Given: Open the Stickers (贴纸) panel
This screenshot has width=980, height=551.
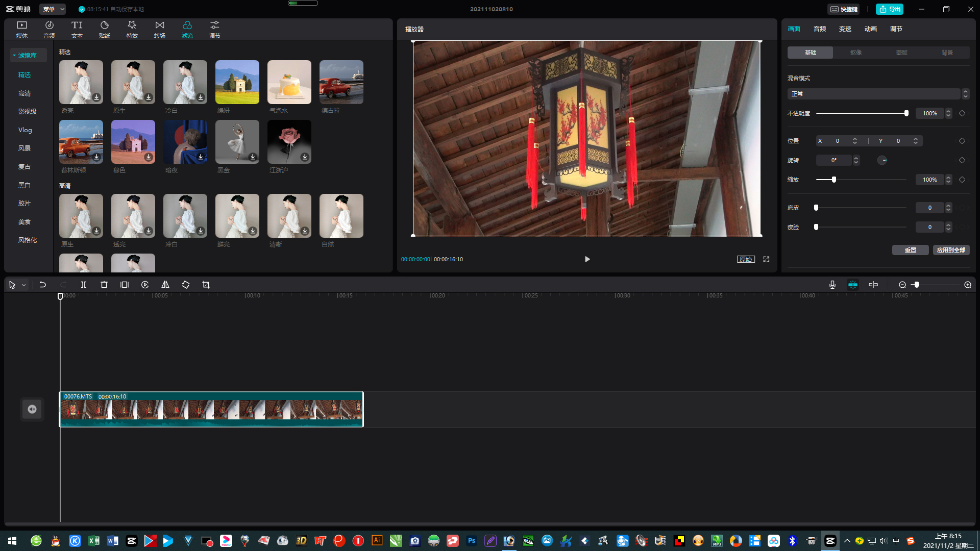Looking at the screenshot, I should click(x=105, y=30).
